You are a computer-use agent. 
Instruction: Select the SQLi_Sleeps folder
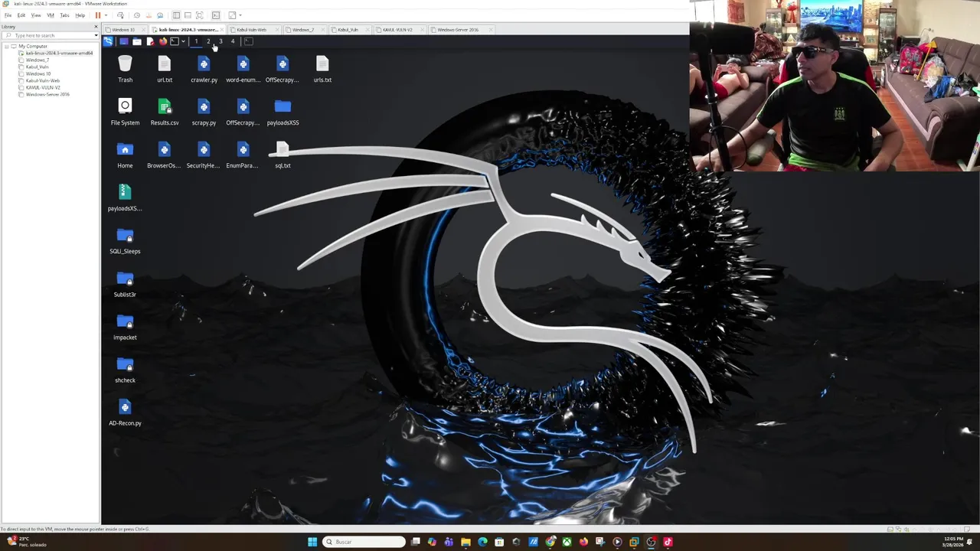point(125,240)
